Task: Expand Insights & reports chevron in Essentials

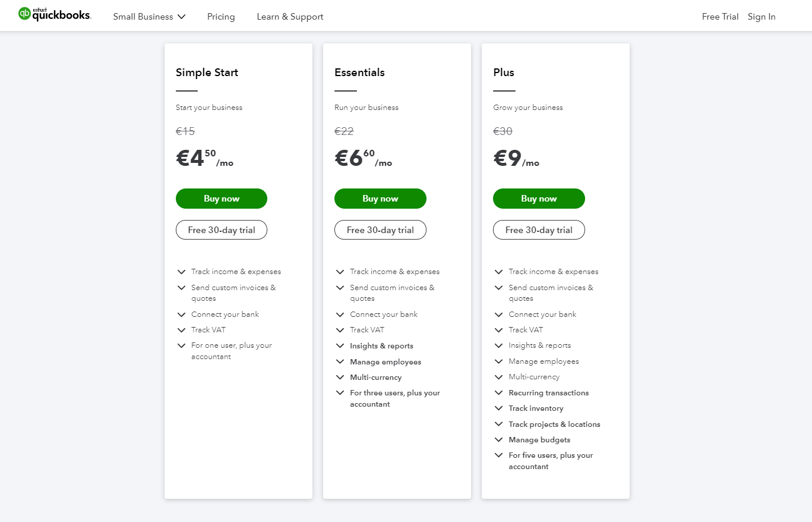Action: (x=340, y=346)
